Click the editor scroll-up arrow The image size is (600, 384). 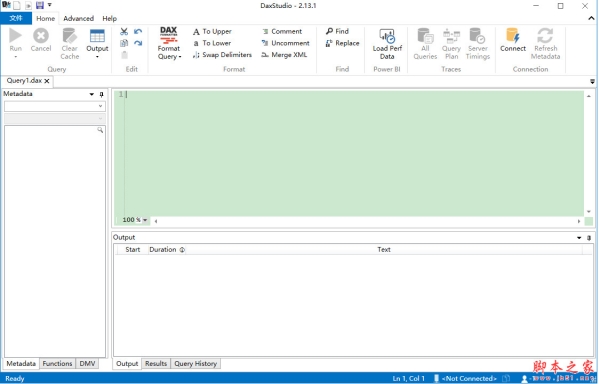(589, 96)
